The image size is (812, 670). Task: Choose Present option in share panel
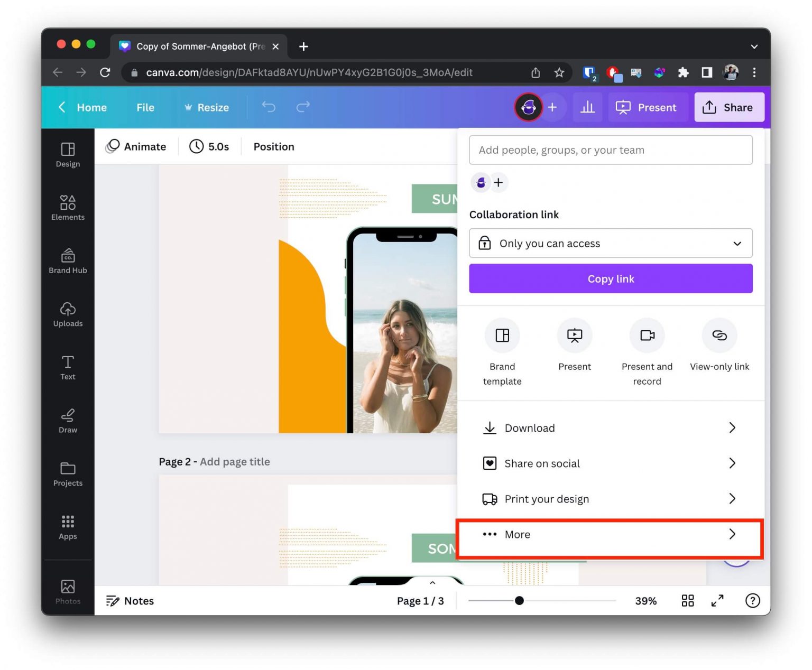coord(575,345)
